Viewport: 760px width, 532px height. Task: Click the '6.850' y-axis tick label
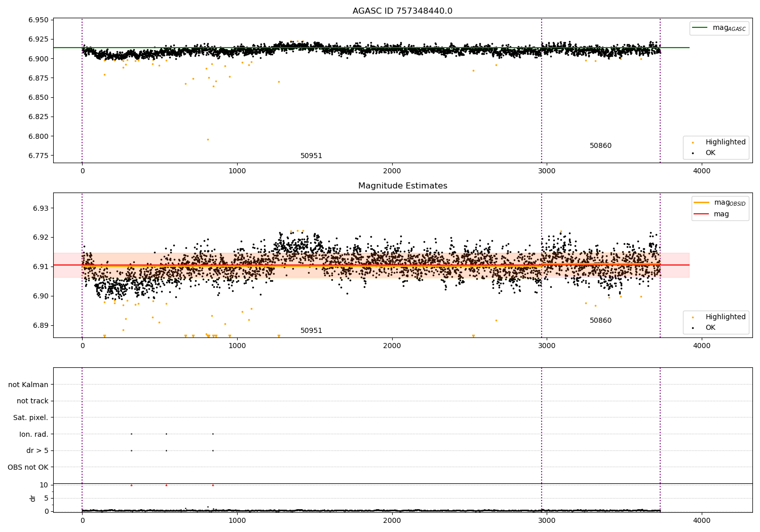(39, 97)
